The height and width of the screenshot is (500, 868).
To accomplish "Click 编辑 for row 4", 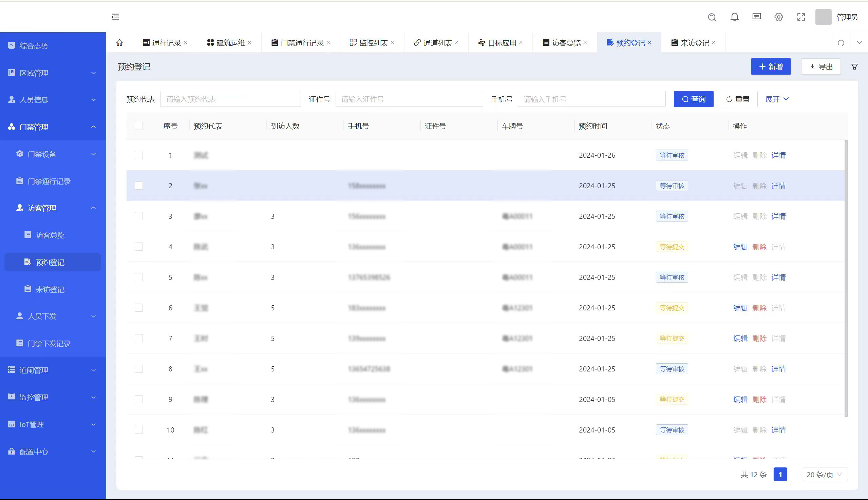I will [740, 247].
